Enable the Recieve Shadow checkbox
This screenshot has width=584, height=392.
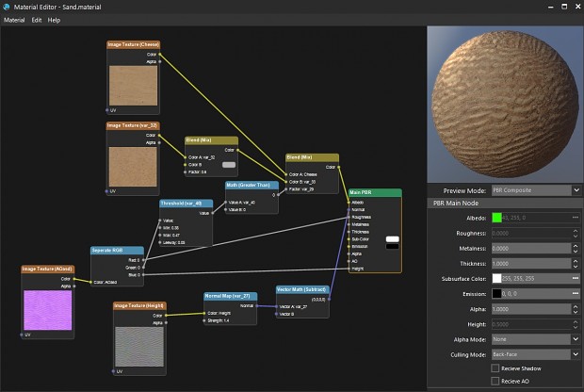[x=495, y=368]
